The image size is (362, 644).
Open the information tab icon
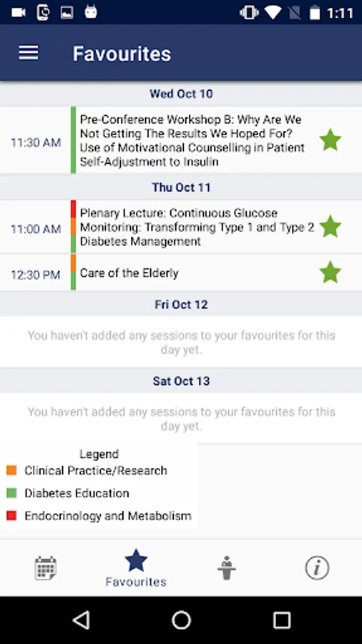tap(317, 568)
